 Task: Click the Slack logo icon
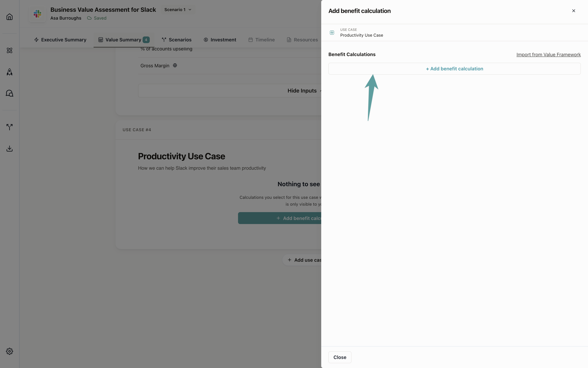click(37, 14)
